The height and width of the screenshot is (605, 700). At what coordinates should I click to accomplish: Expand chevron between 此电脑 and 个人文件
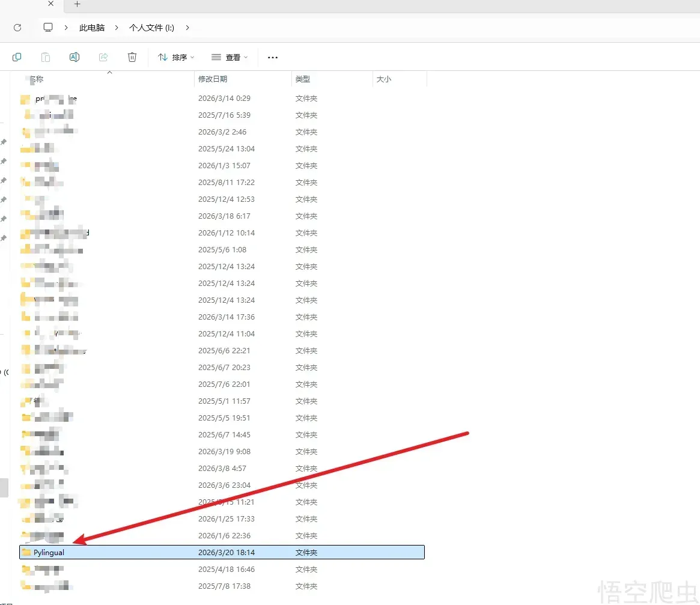[117, 28]
